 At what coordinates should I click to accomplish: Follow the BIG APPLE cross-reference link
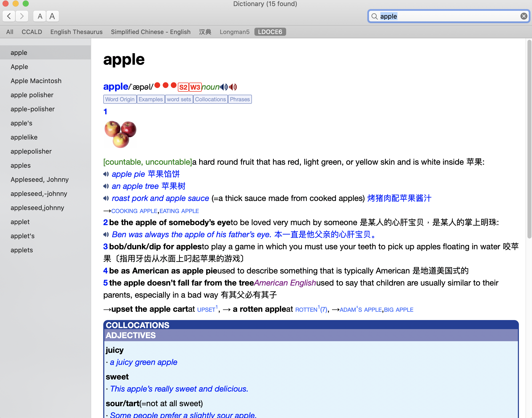[x=398, y=309]
